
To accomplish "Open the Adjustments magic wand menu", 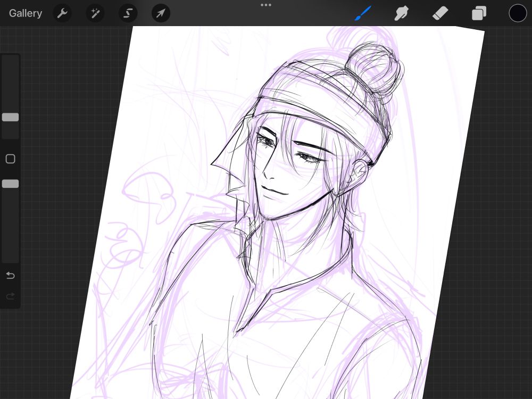I will point(95,13).
